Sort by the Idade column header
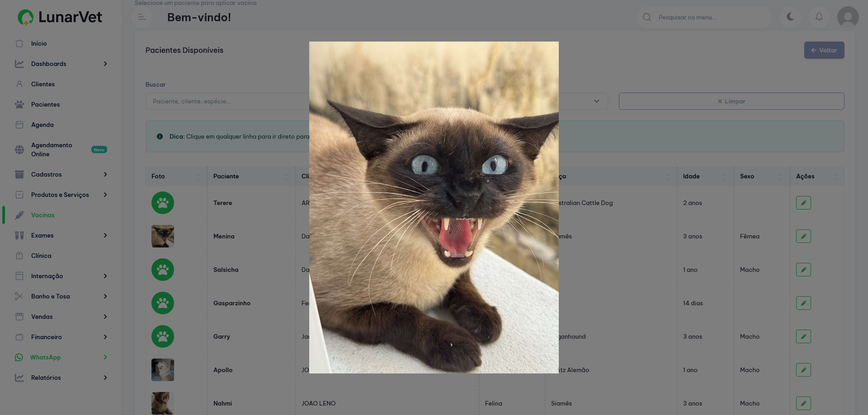This screenshot has width=868, height=415. [x=705, y=176]
